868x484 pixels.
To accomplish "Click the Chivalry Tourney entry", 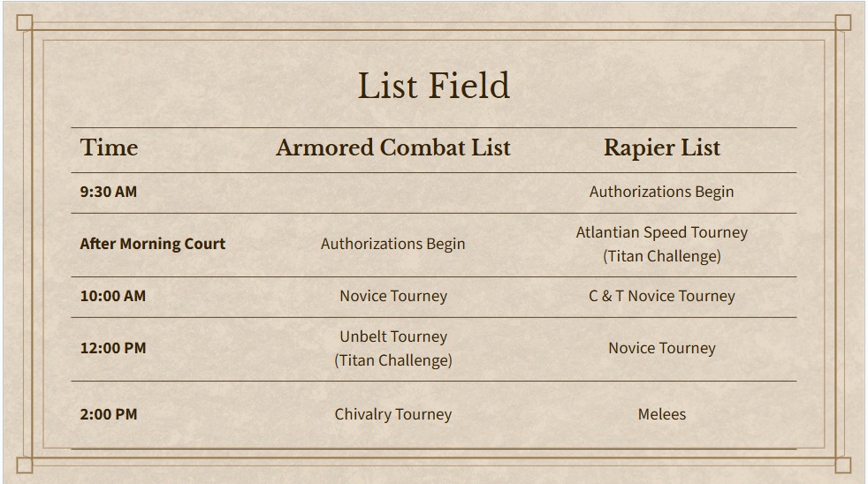I will 393,414.
